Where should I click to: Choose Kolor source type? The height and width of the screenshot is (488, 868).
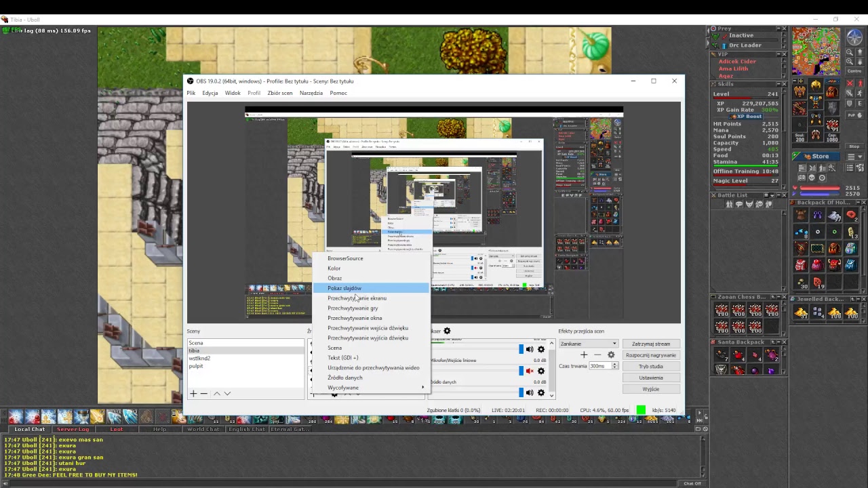pyautogui.click(x=371, y=268)
